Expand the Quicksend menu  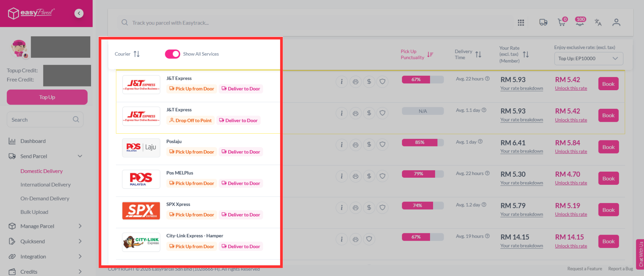tap(80, 241)
